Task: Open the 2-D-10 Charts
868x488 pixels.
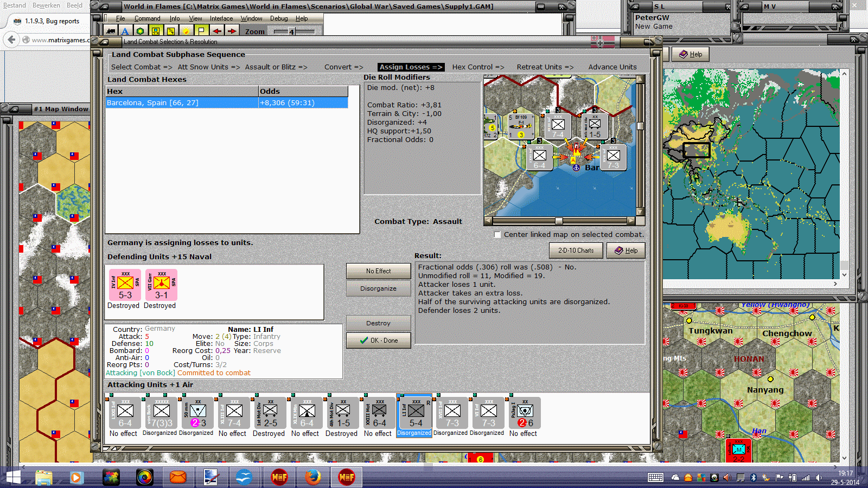Action: pos(576,251)
